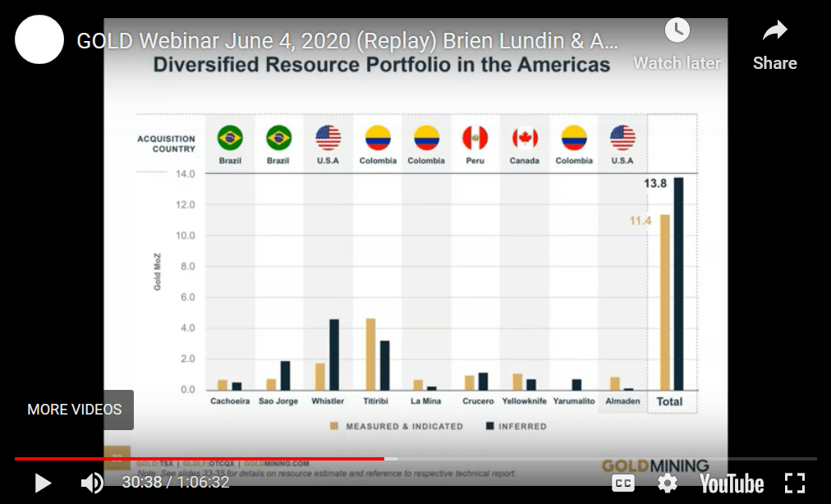
Task: Click the Peru flag above Crucero
Action: tap(475, 139)
